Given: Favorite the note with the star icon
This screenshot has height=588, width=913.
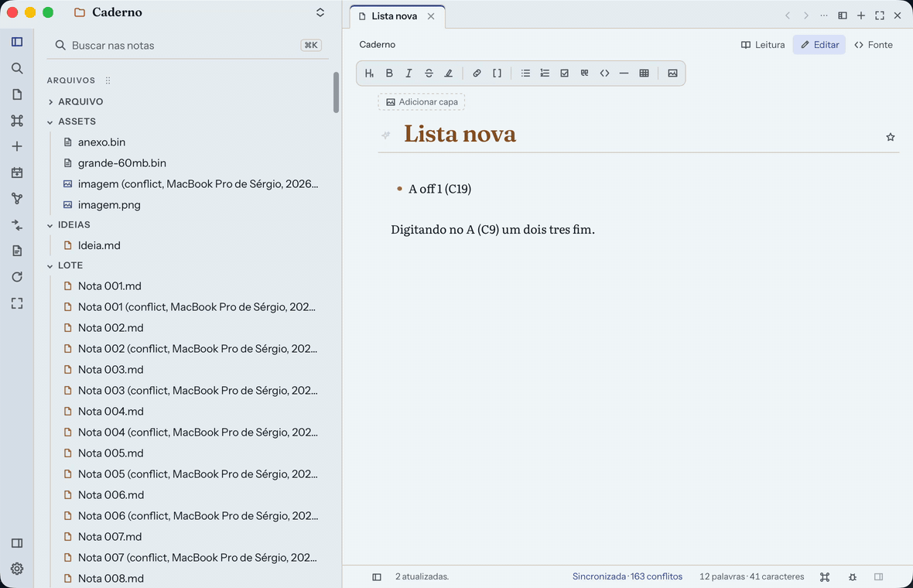Looking at the screenshot, I should pos(891,137).
